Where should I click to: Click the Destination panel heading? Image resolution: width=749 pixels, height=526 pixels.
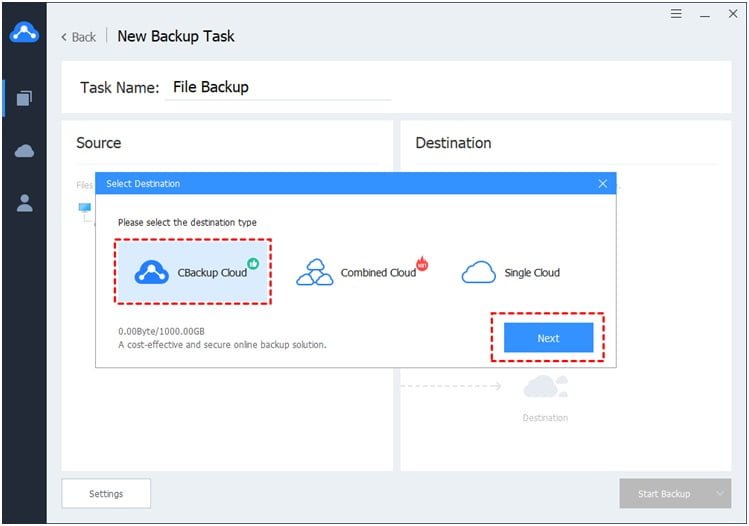pyautogui.click(x=453, y=143)
